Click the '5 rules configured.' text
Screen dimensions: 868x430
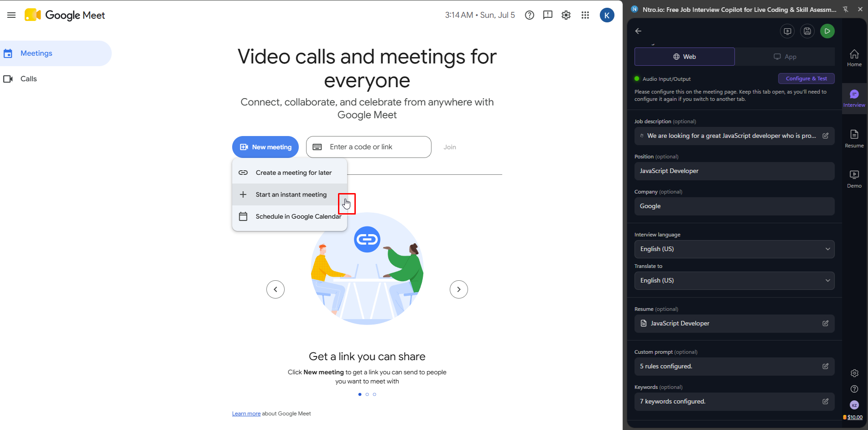click(x=666, y=366)
